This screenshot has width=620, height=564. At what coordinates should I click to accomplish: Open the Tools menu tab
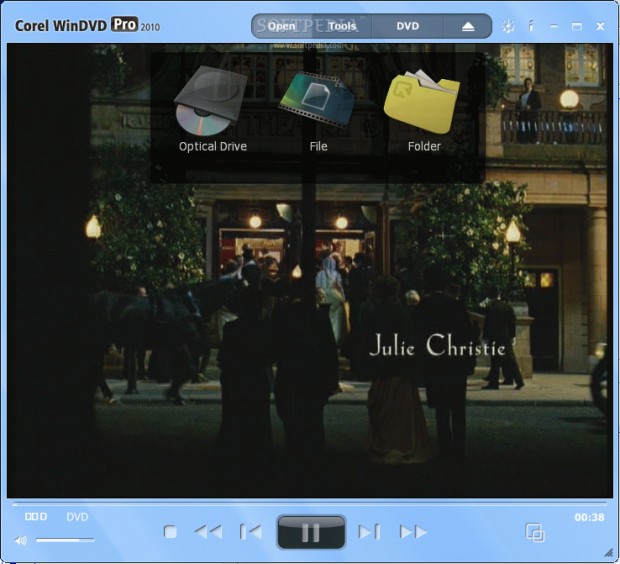pyautogui.click(x=342, y=26)
